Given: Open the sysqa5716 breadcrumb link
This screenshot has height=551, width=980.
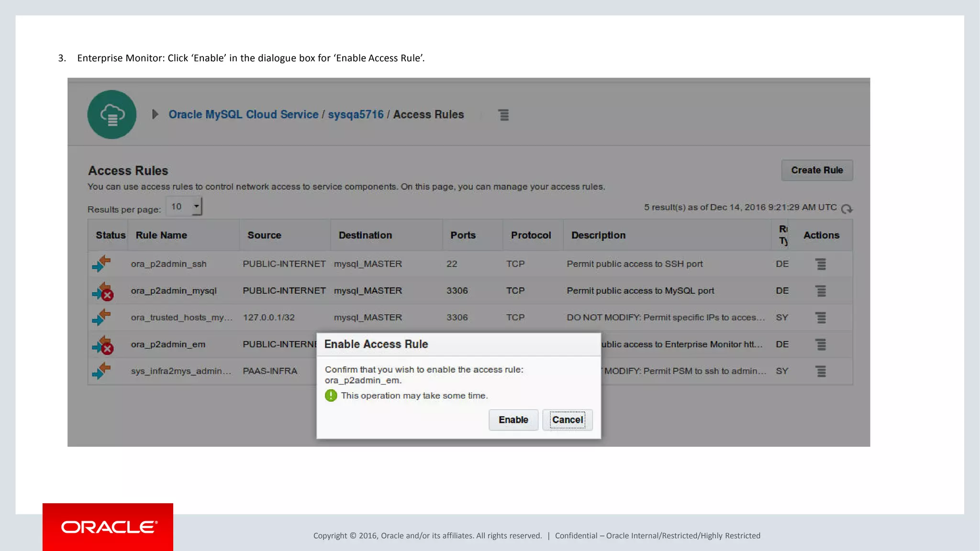Looking at the screenshot, I should tap(356, 114).
